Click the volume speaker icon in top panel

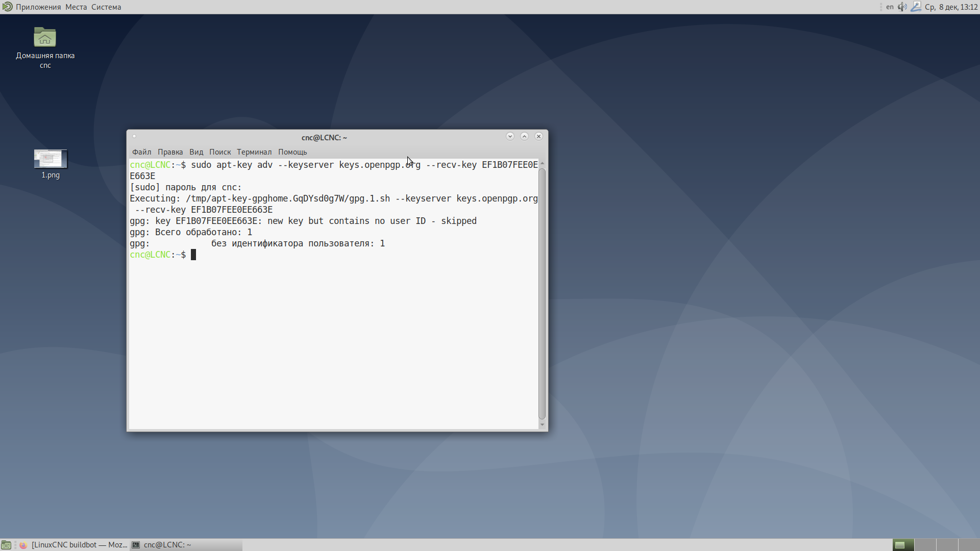[x=902, y=7]
